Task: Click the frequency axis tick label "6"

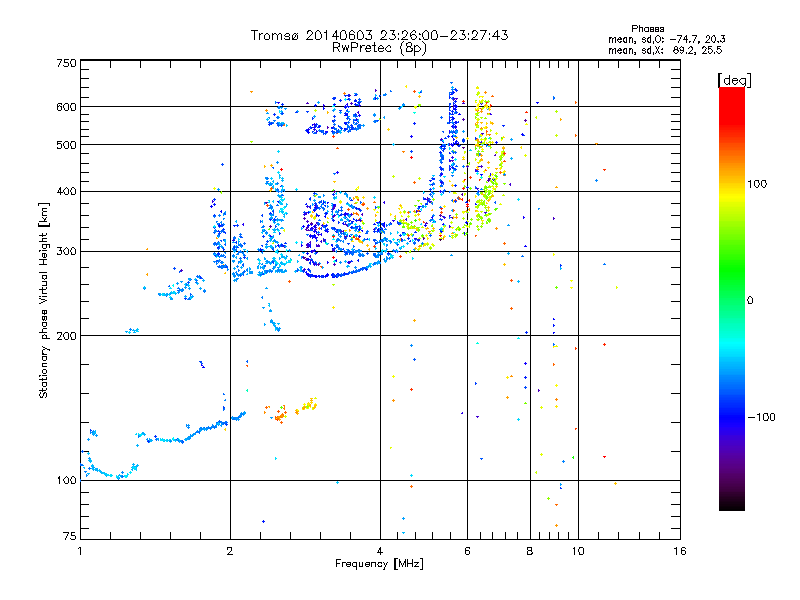Action: click(467, 551)
